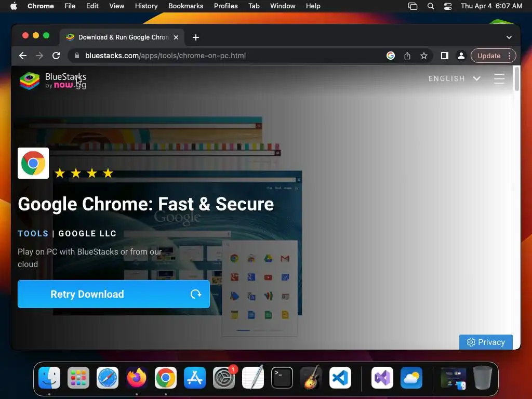The image size is (532, 399).
Task: Click the browser back arrow
Action: [x=23, y=56]
